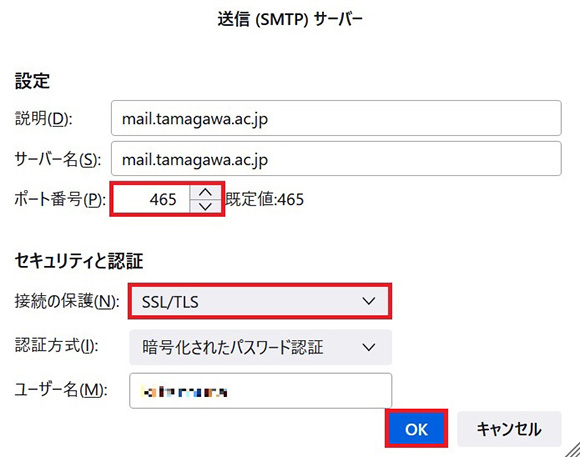
Task: Increase port number with up arrow
Action: pos(205,192)
